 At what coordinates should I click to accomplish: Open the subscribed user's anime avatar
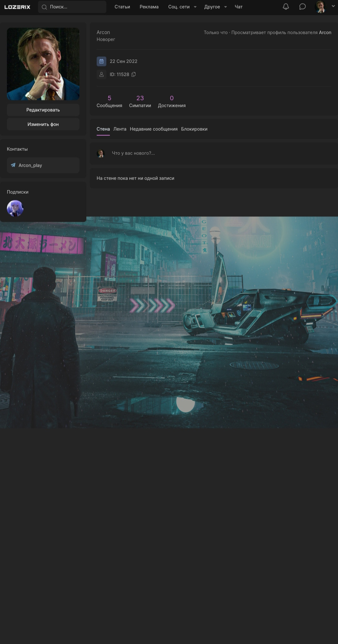[x=15, y=208]
